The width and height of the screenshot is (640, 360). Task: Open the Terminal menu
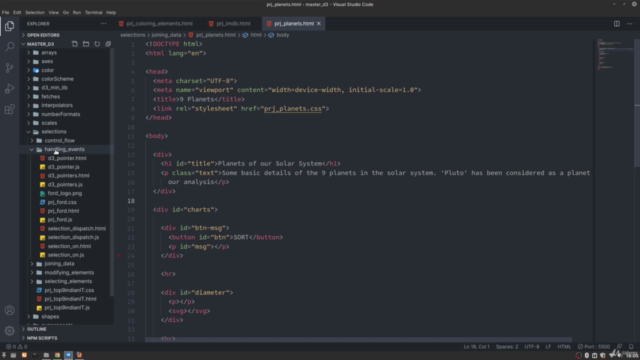pos(93,13)
